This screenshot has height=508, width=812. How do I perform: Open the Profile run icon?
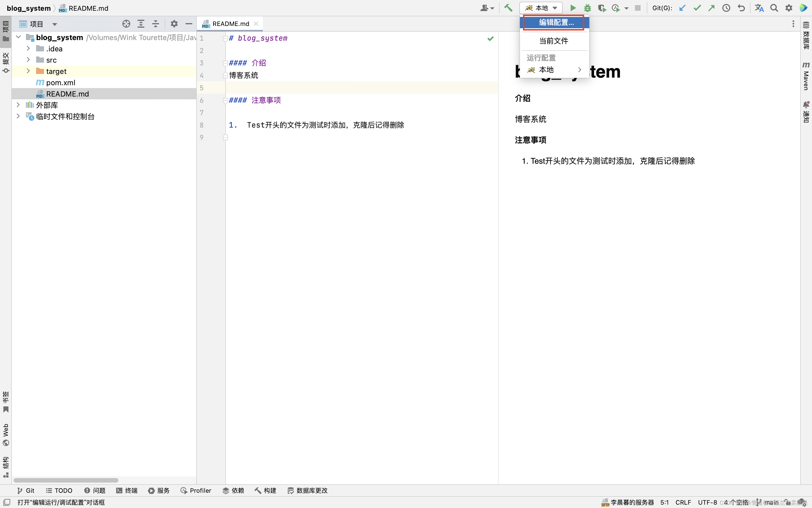click(x=616, y=8)
